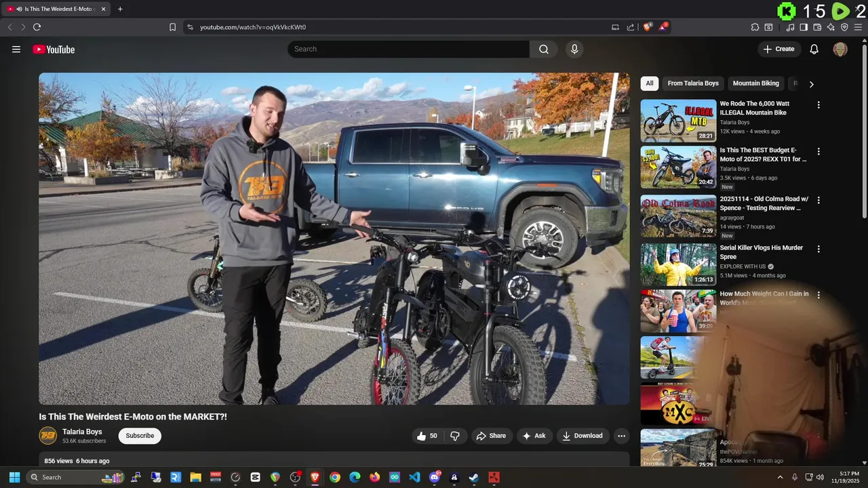Screen dimensions: 868x488
Task: Open Brave VPN shield icon
Action: (844, 27)
